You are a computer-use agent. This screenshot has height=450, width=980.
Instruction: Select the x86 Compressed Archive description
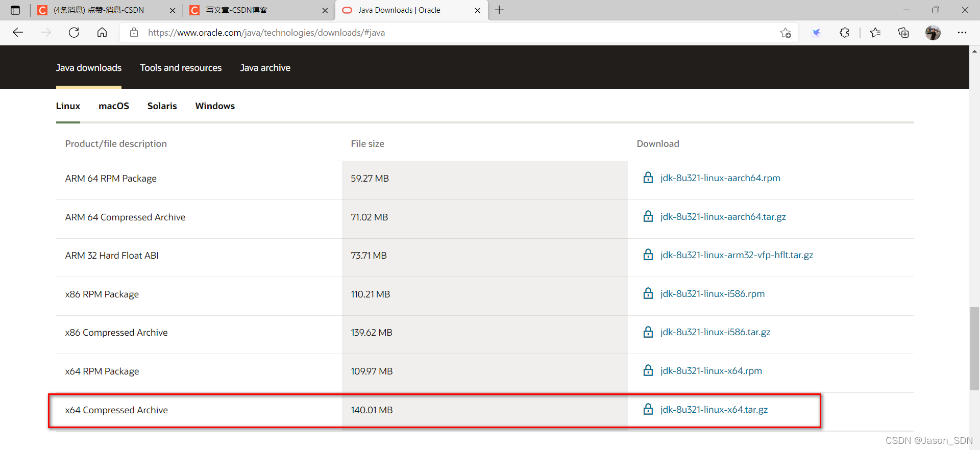tap(116, 333)
